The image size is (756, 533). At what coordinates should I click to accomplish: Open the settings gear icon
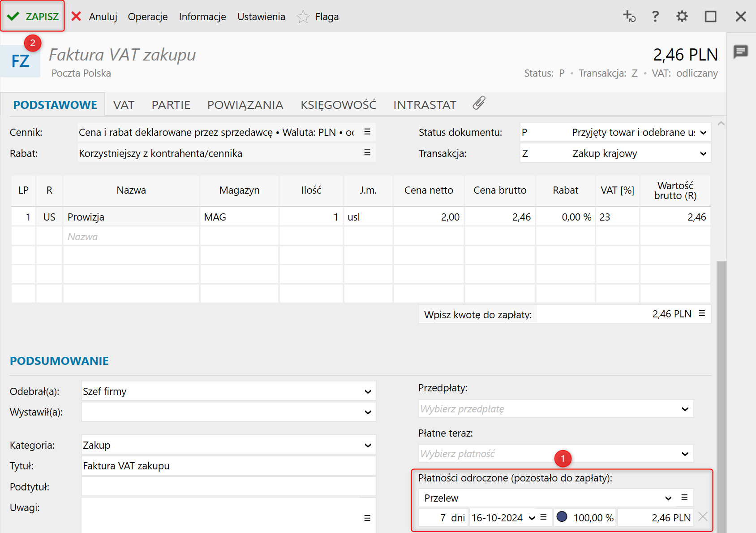coord(682,17)
